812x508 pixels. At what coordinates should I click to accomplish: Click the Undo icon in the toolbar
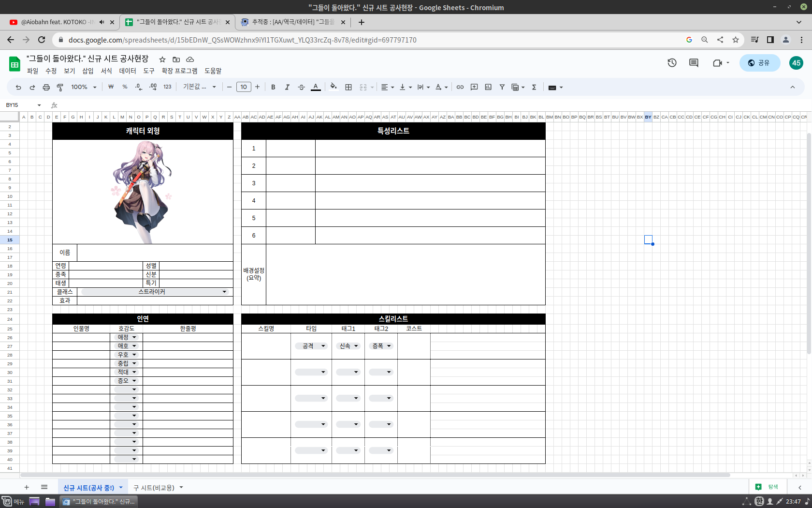tap(18, 87)
